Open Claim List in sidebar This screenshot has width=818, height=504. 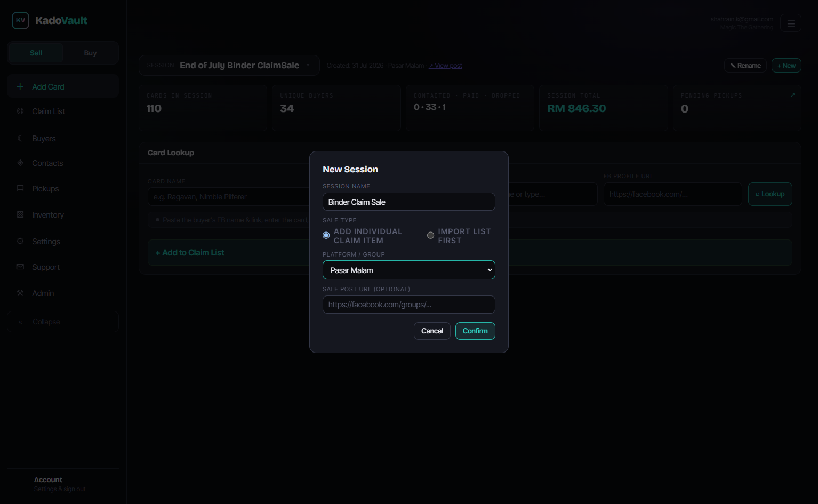click(x=63, y=111)
